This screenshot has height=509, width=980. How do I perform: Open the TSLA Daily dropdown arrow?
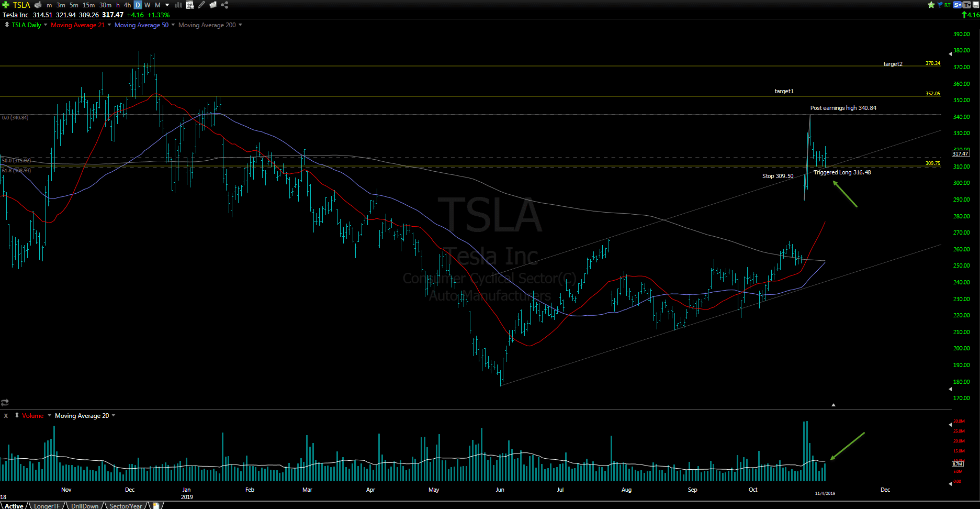pyautogui.click(x=46, y=25)
